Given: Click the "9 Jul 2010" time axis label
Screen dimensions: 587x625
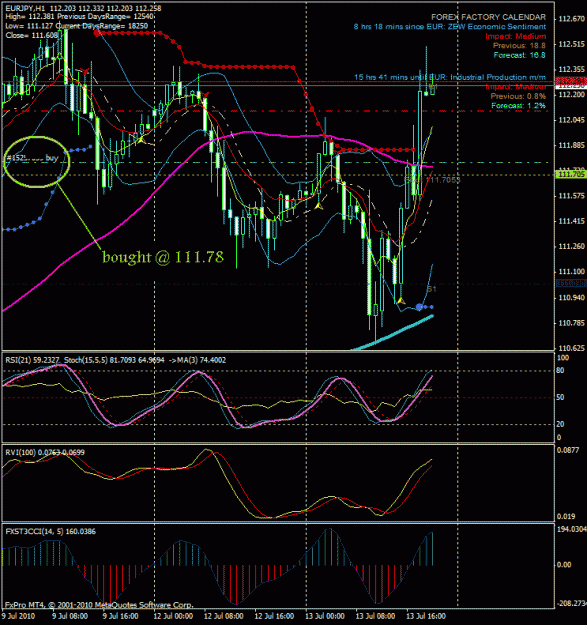Looking at the screenshot, I should point(19,616).
